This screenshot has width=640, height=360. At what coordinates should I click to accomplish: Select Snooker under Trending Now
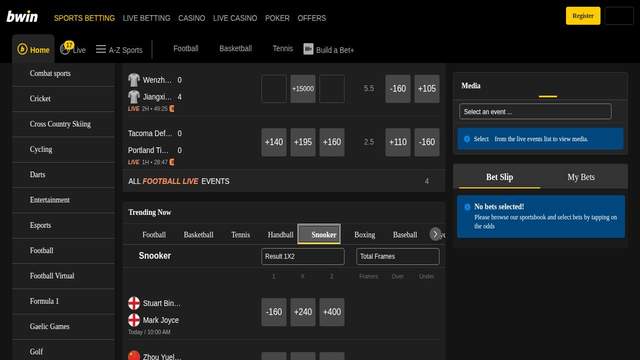point(319,234)
